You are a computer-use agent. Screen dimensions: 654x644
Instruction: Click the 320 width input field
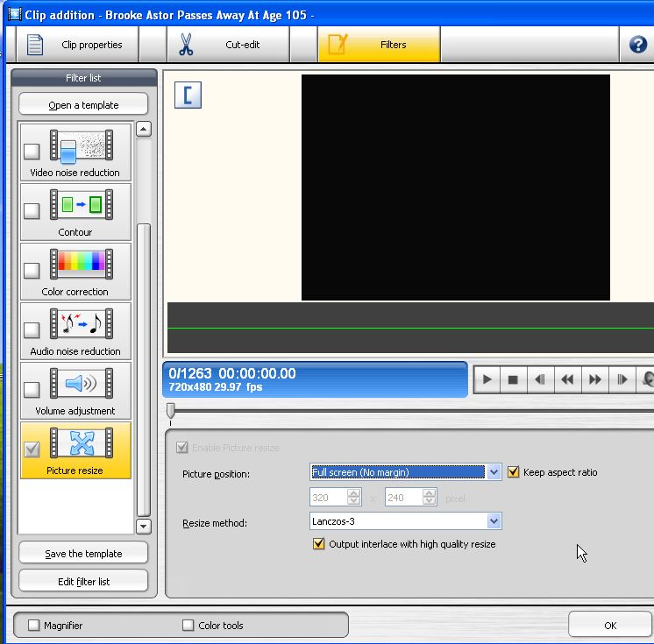329,497
